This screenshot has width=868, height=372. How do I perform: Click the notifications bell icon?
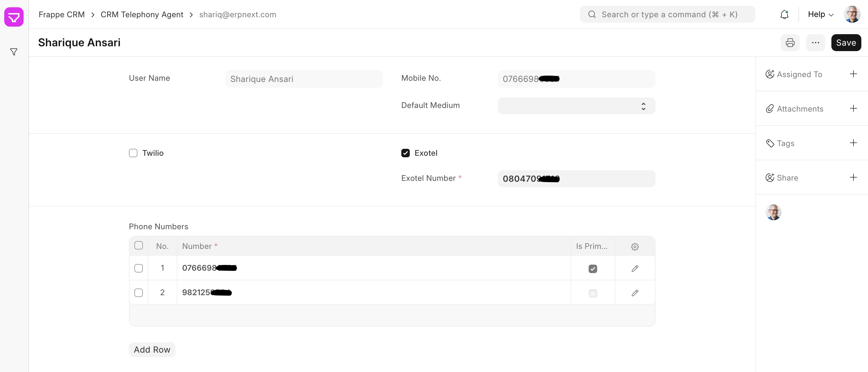(x=784, y=15)
